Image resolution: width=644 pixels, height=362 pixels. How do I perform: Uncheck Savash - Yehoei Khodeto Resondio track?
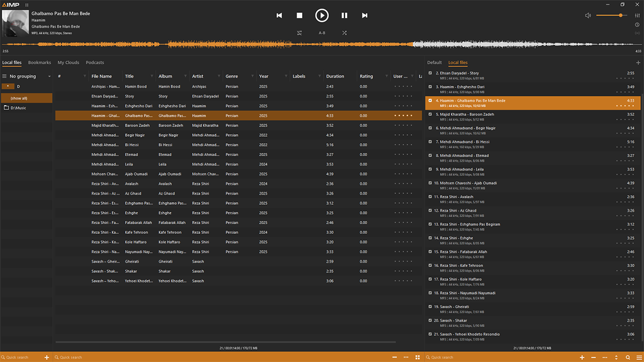pos(430,334)
